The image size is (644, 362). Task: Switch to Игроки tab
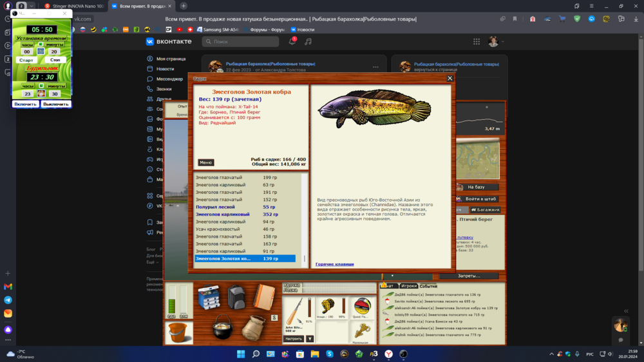point(408,286)
